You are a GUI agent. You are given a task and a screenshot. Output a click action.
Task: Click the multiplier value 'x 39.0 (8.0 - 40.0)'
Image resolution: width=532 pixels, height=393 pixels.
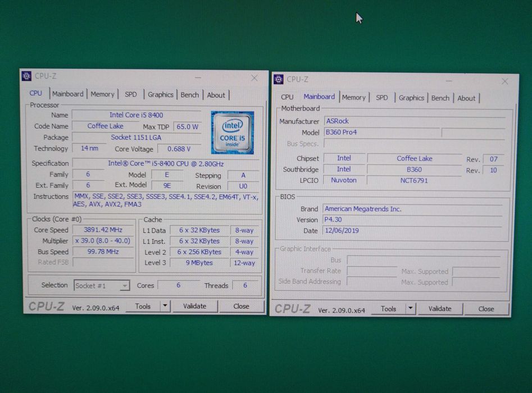pyautogui.click(x=103, y=241)
